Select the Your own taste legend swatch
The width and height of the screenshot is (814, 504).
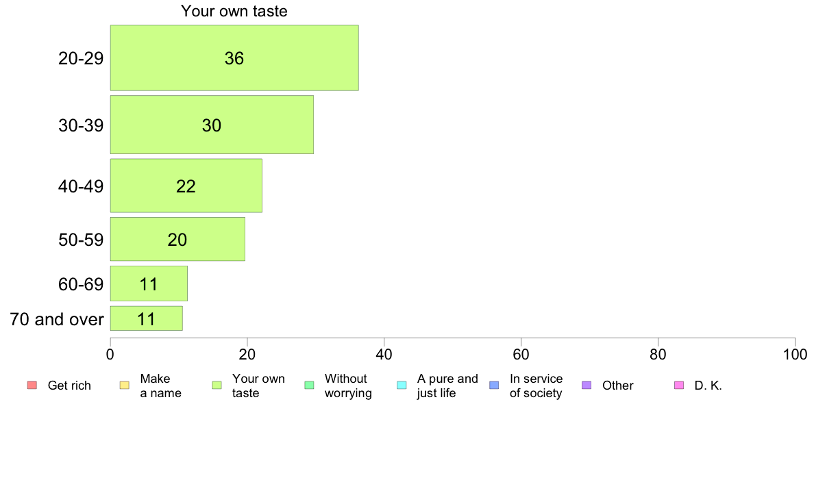point(217,385)
